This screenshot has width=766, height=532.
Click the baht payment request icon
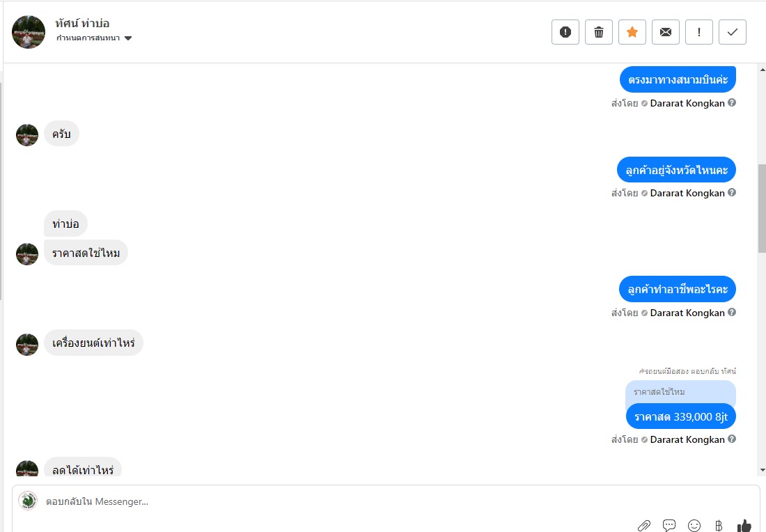719,526
